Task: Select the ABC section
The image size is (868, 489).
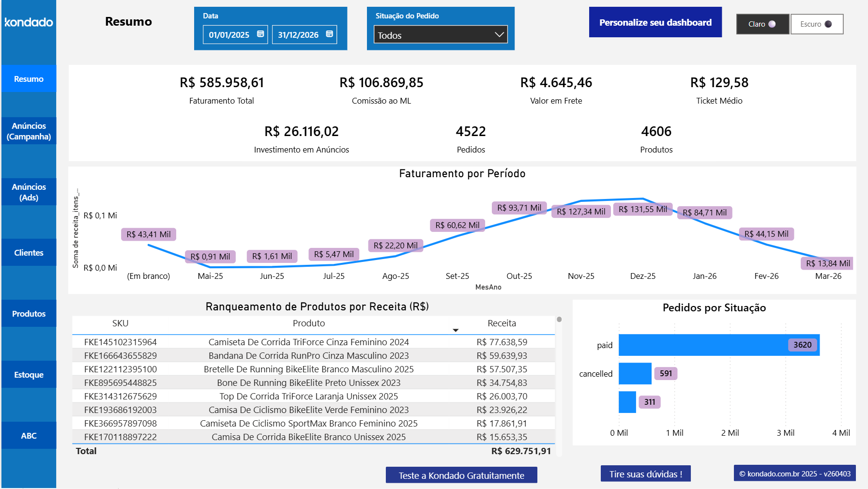Action: (x=29, y=435)
